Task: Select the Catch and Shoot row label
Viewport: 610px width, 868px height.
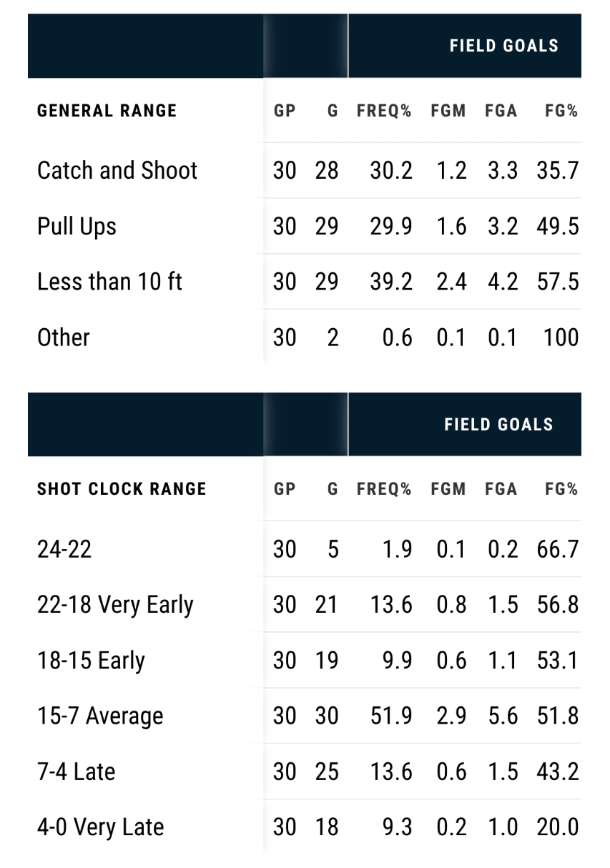Action: tap(117, 170)
